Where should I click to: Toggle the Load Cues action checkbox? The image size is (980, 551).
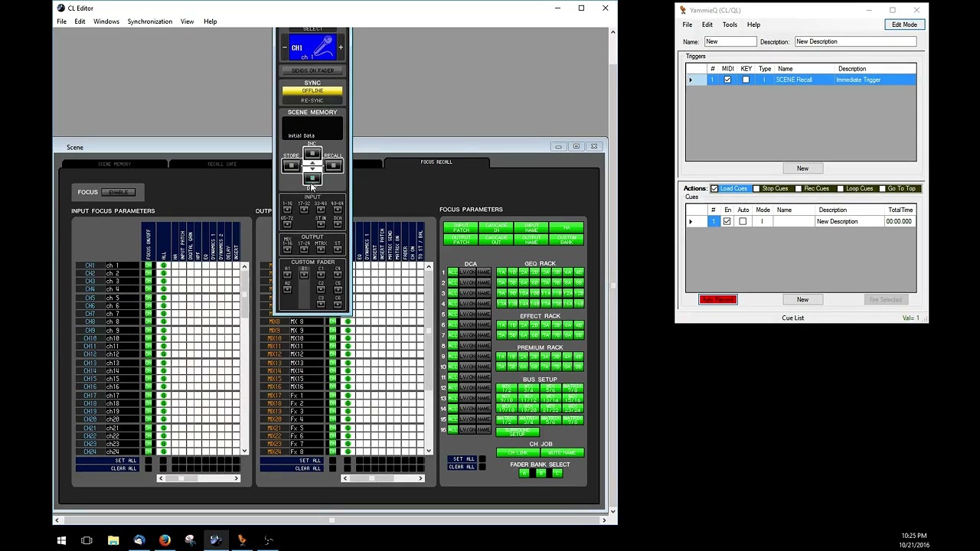click(x=714, y=188)
